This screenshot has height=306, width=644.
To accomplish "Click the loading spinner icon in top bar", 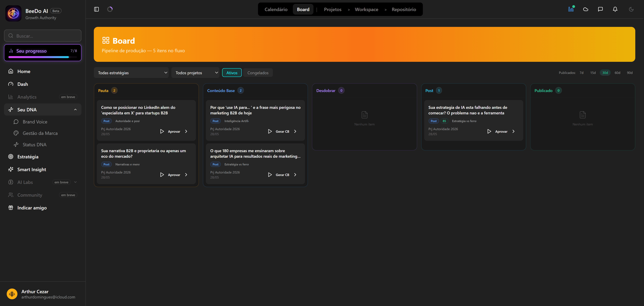I will point(110,9).
